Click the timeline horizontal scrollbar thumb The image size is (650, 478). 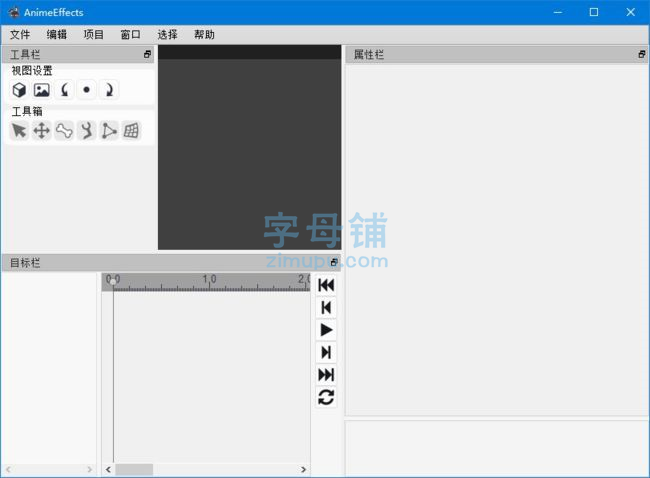click(x=134, y=469)
